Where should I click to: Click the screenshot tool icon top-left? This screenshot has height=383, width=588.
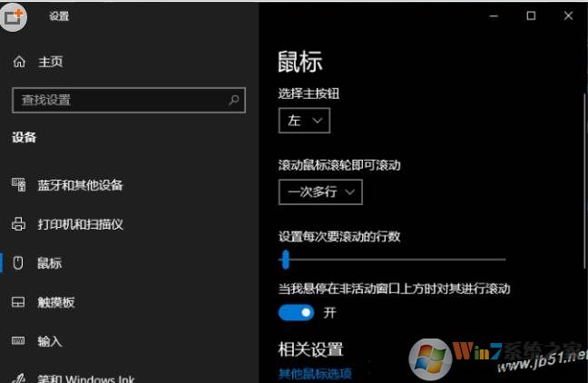tap(14, 17)
